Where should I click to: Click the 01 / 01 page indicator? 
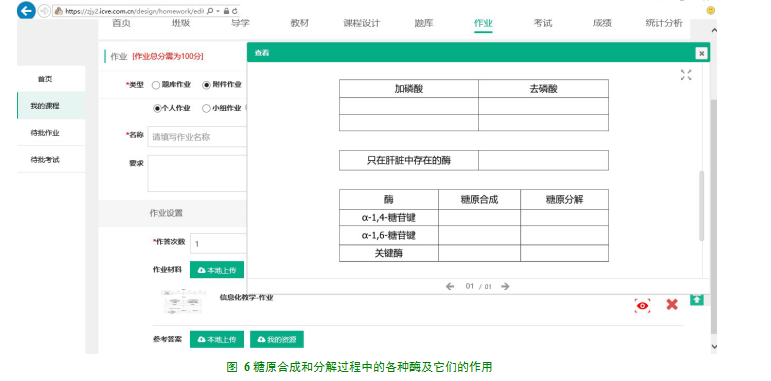[478, 287]
